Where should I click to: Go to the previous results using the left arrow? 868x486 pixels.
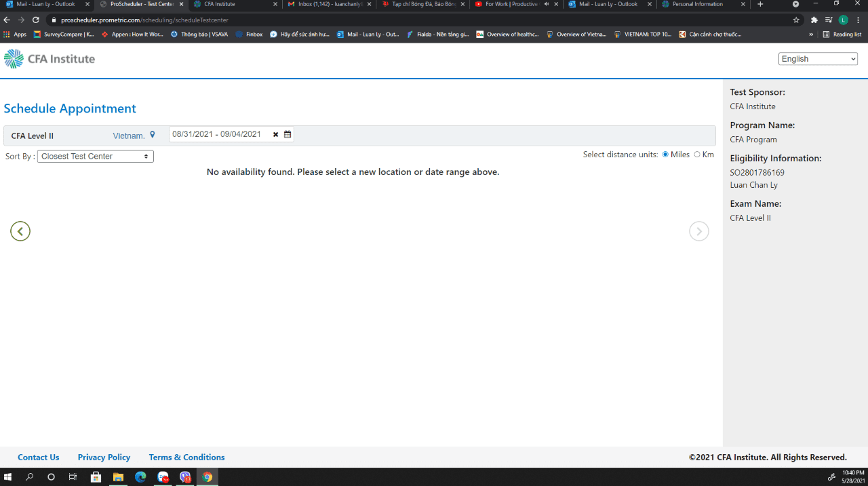coord(20,231)
